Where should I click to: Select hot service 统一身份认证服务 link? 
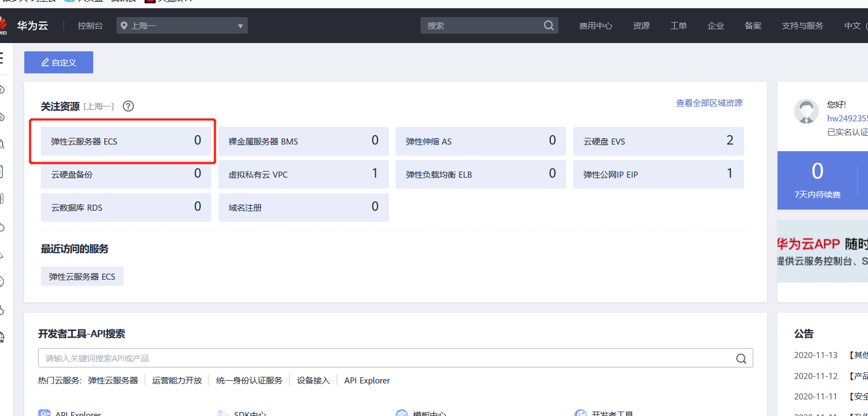[249, 381]
